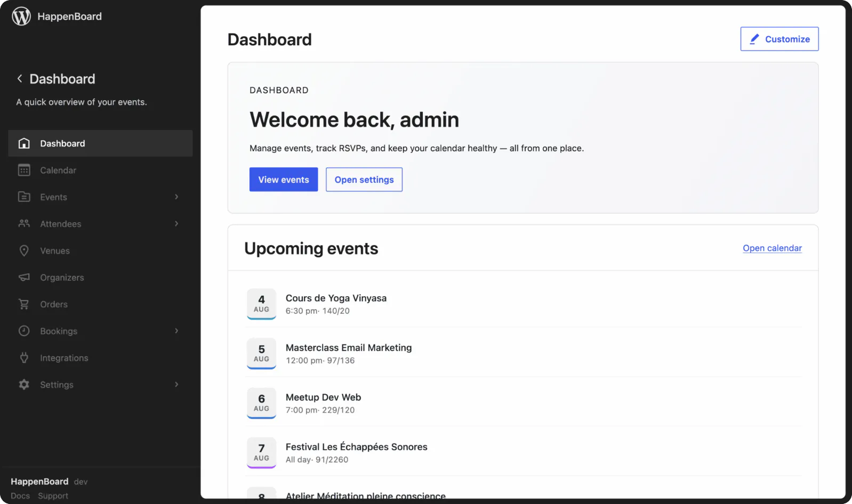Click the Venues map pin icon

pyautogui.click(x=24, y=251)
